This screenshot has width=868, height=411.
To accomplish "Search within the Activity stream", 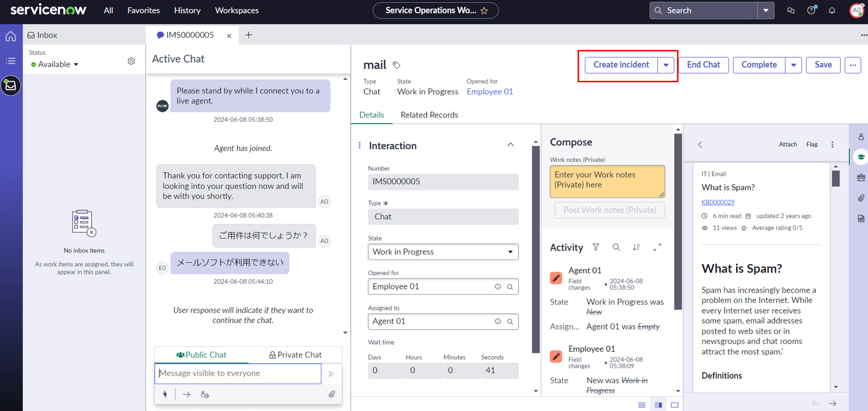I will 616,247.
